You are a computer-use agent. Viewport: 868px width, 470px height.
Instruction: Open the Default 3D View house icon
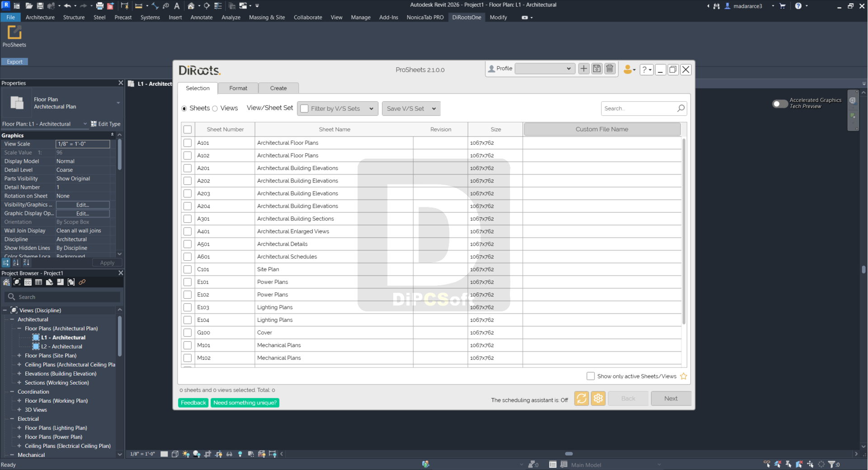(191, 6)
